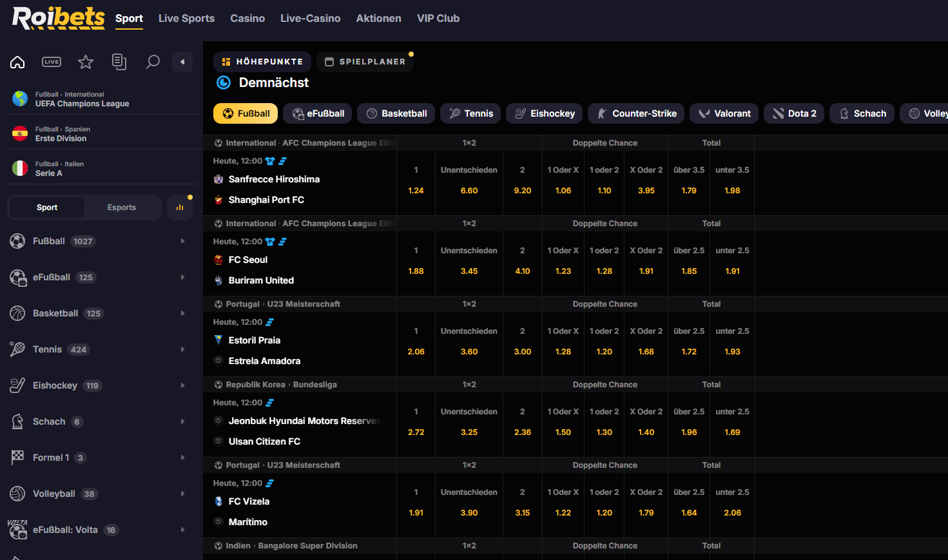Switch to the Spielplaner tab
This screenshot has width=948, height=560.
point(365,62)
